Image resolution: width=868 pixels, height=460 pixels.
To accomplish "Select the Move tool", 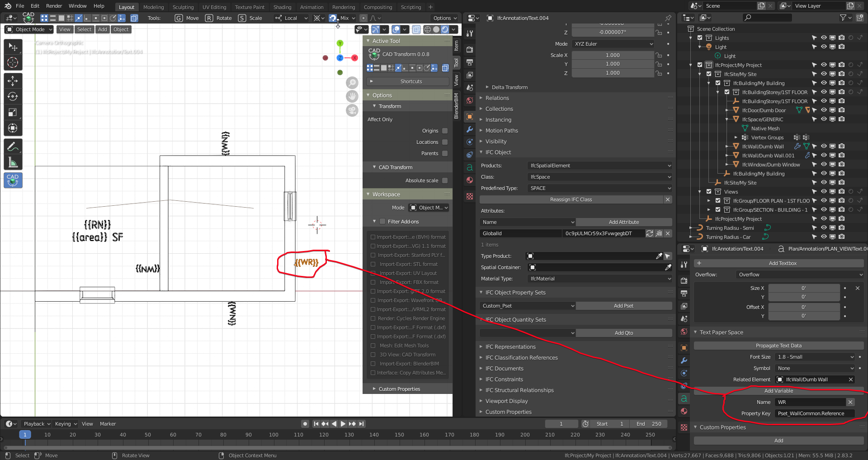I will pos(13,81).
